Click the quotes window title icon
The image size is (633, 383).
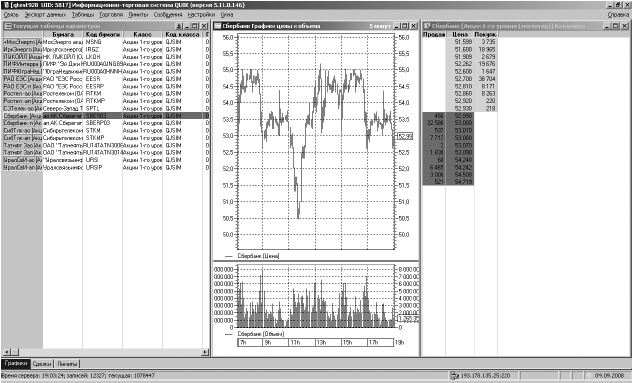coord(427,26)
